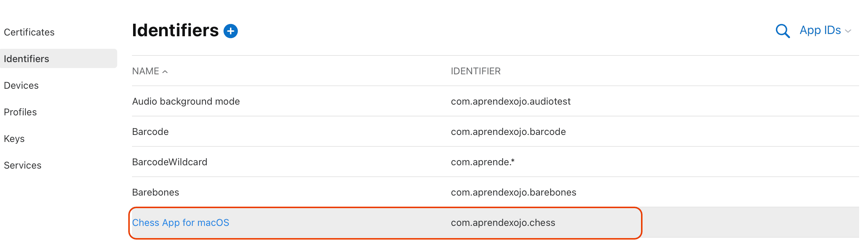
Task: Select Certificates in the sidebar
Action: pyautogui.click(x=29, y=32)
